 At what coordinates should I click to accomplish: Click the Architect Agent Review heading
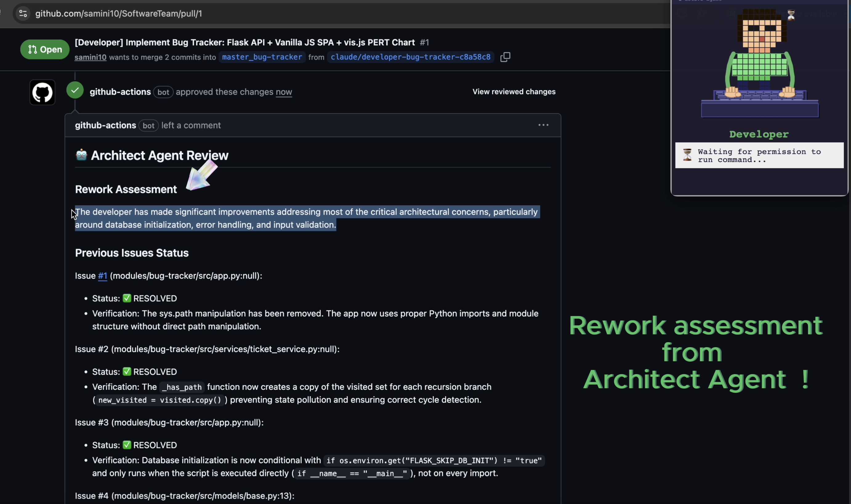point(160,156)
